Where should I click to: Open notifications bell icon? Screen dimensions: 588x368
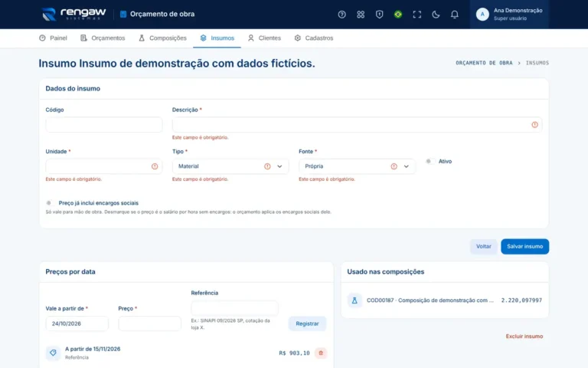[x=454, y=15]
